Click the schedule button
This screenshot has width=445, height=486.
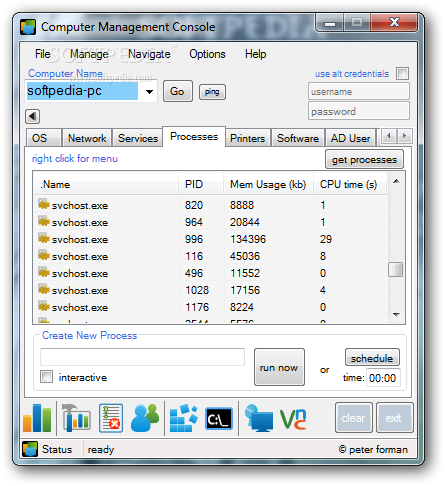372,358
